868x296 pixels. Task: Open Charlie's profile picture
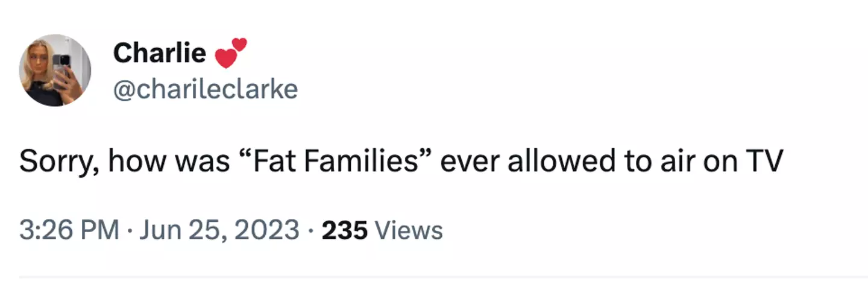[x=55, y=70]
